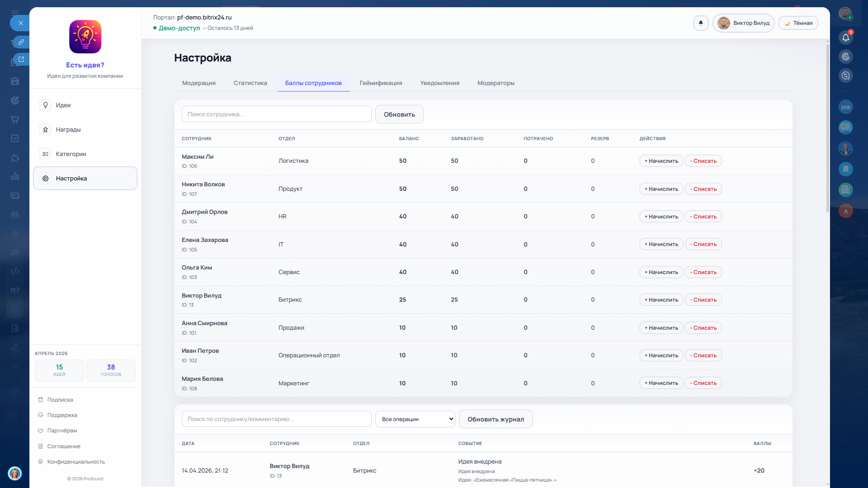Image resolution: width=868 pixels, height=488 pixels.
Task: Click Списать for Ольга Ким
Action: (x=703, y=272)
